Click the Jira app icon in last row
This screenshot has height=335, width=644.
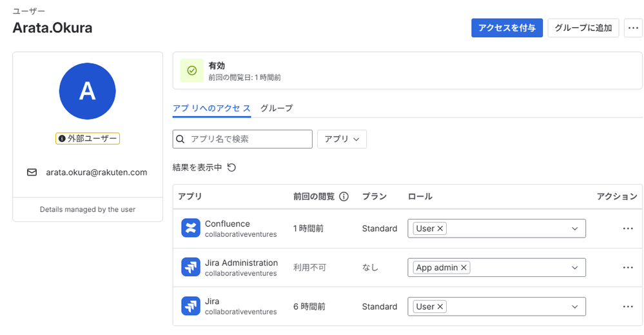click(191, 306)
